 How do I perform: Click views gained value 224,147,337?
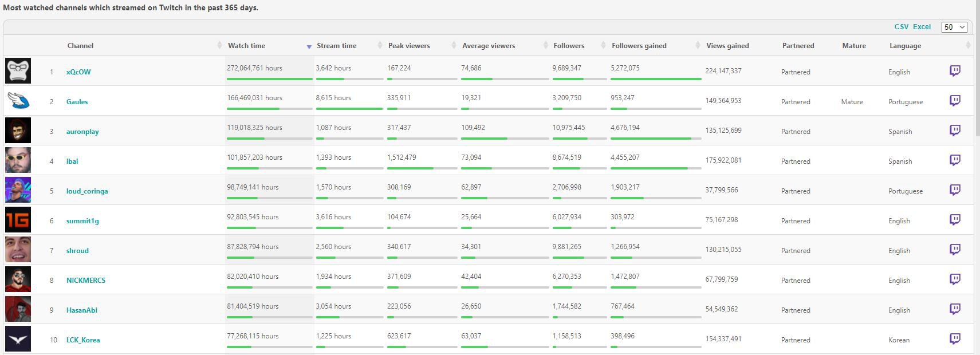pyautogui.click(x=723, y=71)
